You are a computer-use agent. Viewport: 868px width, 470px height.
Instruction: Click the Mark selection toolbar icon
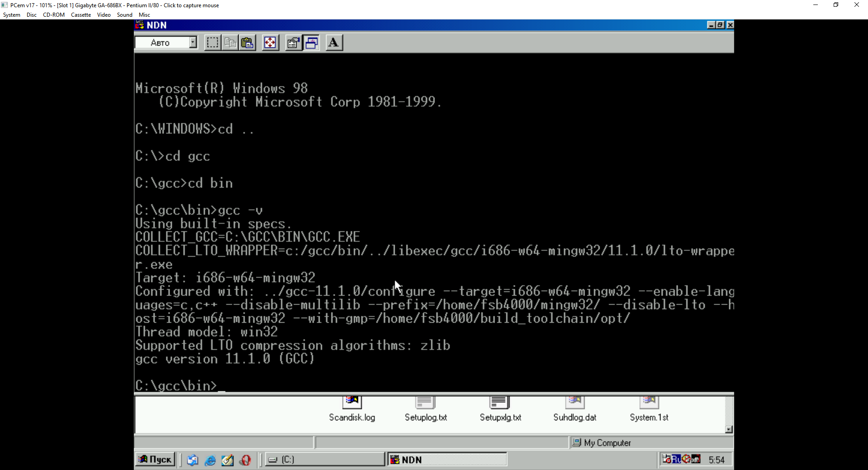click(212, 42)
